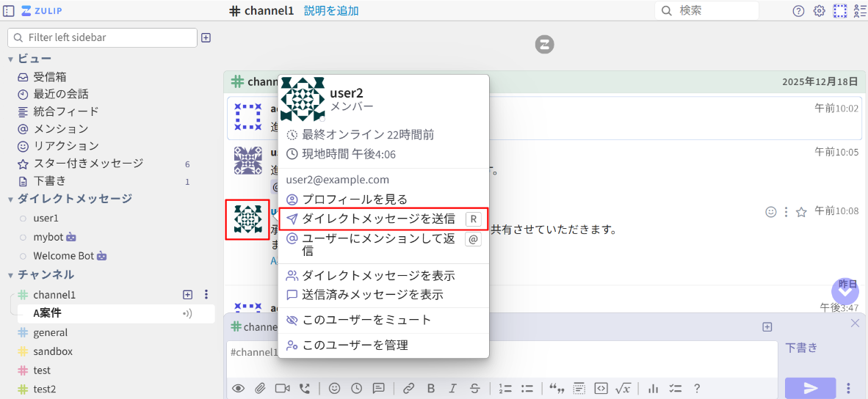The width and height of the screenshot is (868, 399).
Task: Click the preview eye icon in compose toolbar
Action: point(238,388)
